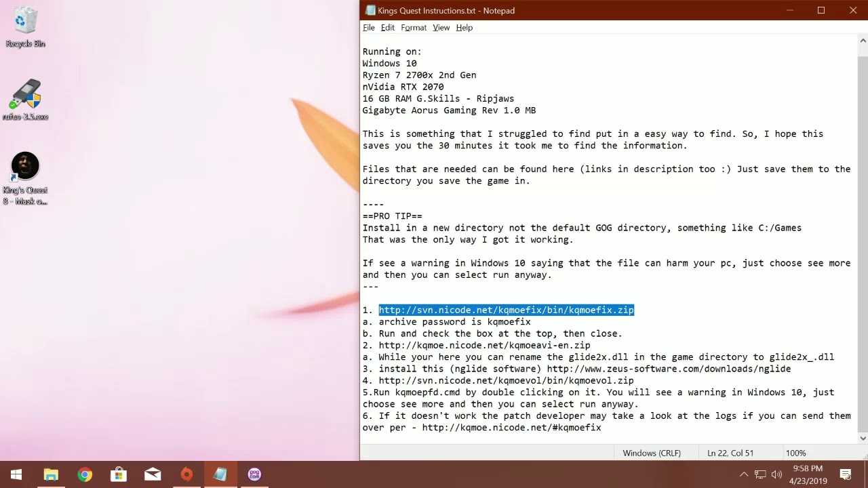This screenshot has height=488, width=868.
Task: Launch File Explorer from the taskbar
Action: coord(51,474)
